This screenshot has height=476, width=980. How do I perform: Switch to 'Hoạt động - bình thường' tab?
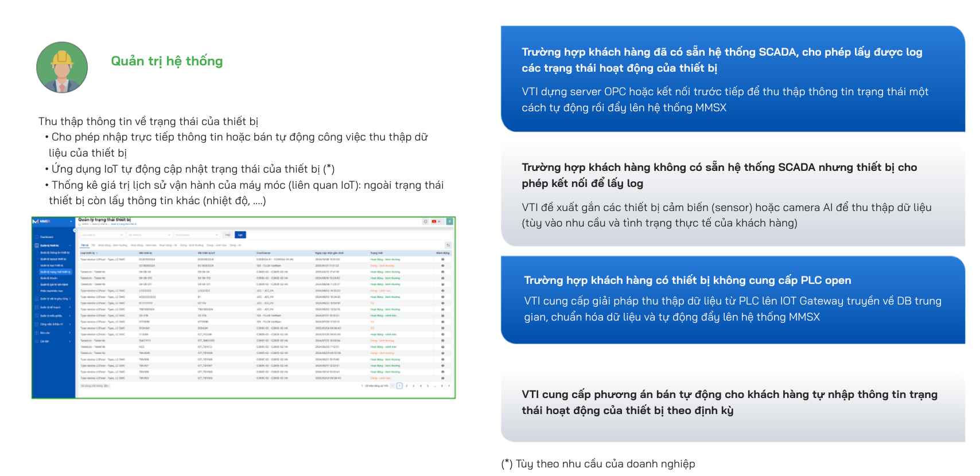click(112, 245)
